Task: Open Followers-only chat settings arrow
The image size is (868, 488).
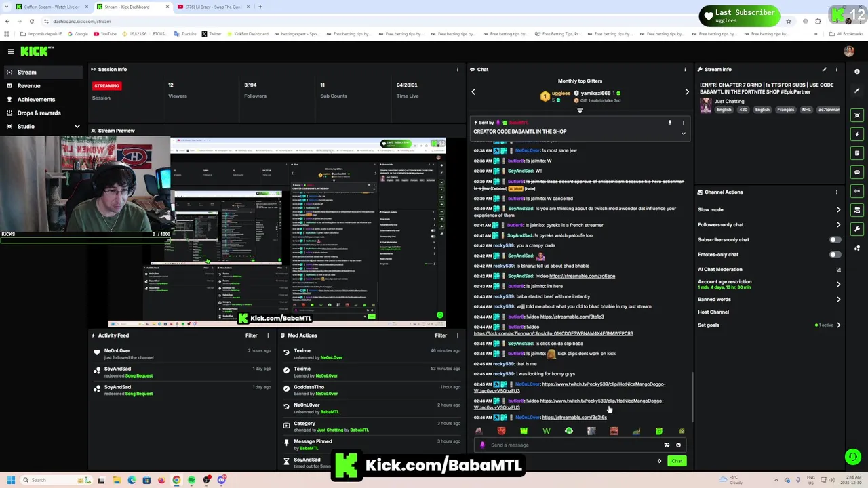Action: click(839, 225)
